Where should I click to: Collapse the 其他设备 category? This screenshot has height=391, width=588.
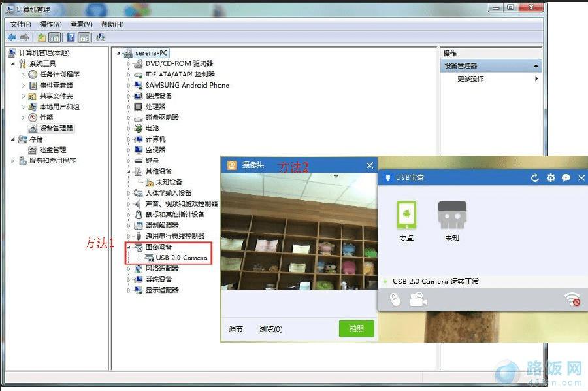coord(129,171)
